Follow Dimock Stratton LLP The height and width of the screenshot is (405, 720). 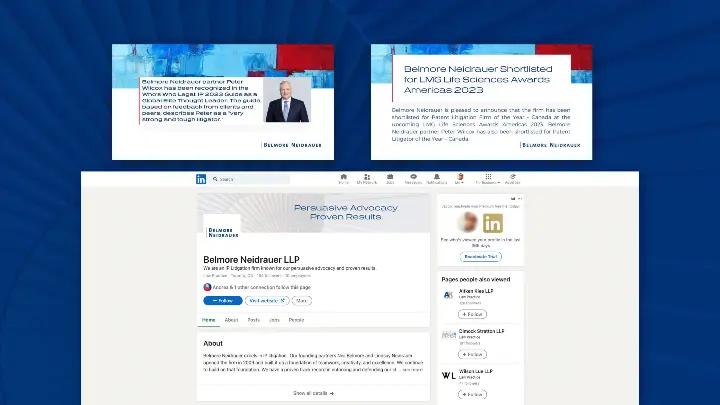[x=472, y=354]
